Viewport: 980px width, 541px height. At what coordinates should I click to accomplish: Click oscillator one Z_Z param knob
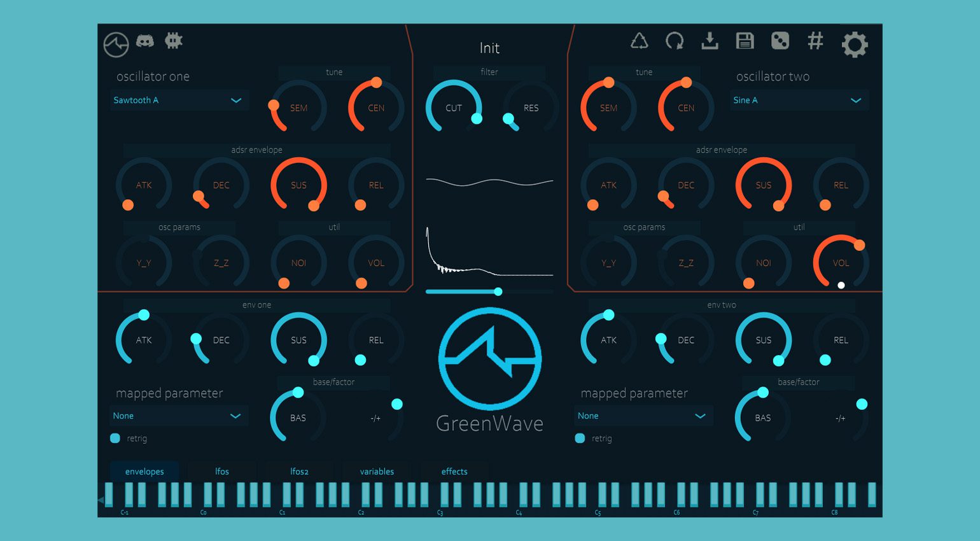[221, 263]
